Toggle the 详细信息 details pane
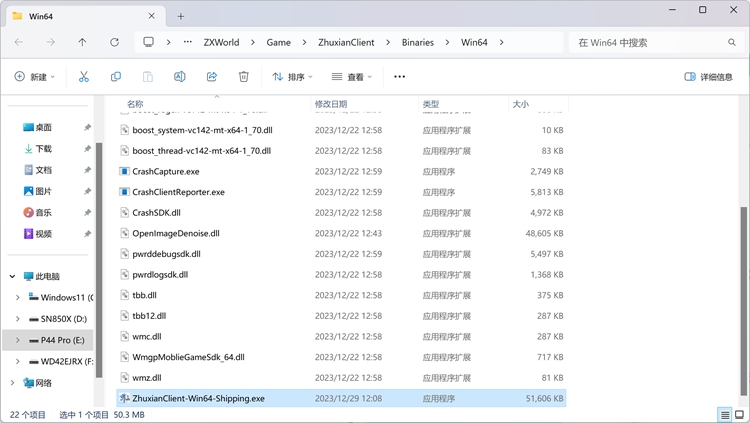This screenshot has height=423, width=750. (x=709, y=77)
